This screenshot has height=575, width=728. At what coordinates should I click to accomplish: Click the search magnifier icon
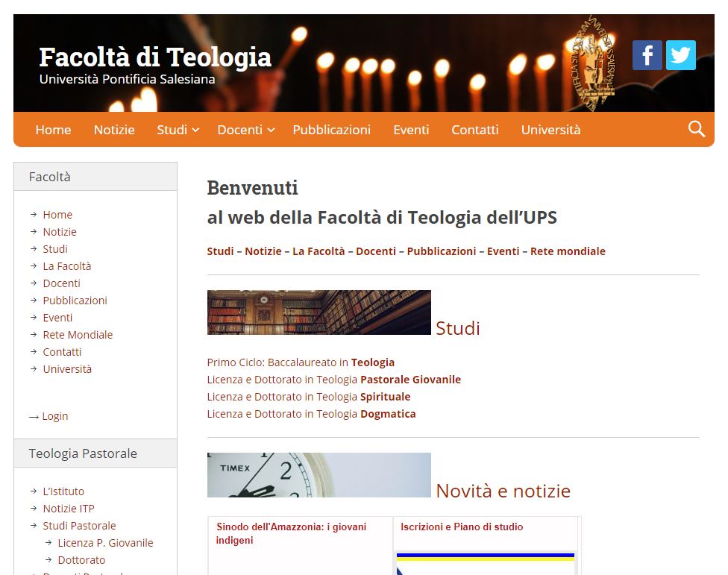697,129
